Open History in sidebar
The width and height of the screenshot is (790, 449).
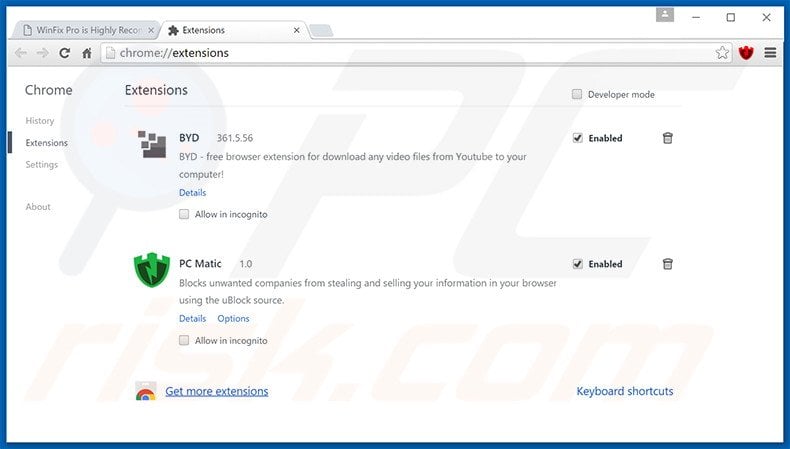point(40,121)
